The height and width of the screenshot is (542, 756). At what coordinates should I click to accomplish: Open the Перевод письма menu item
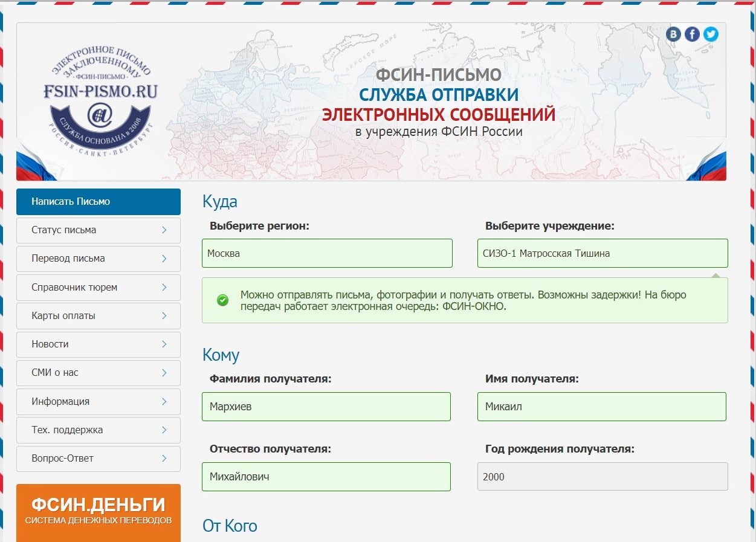click(x=99, y=259)
